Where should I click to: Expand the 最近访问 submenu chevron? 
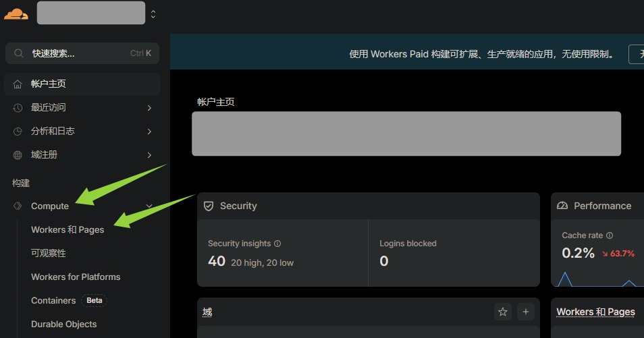point(149,108)
